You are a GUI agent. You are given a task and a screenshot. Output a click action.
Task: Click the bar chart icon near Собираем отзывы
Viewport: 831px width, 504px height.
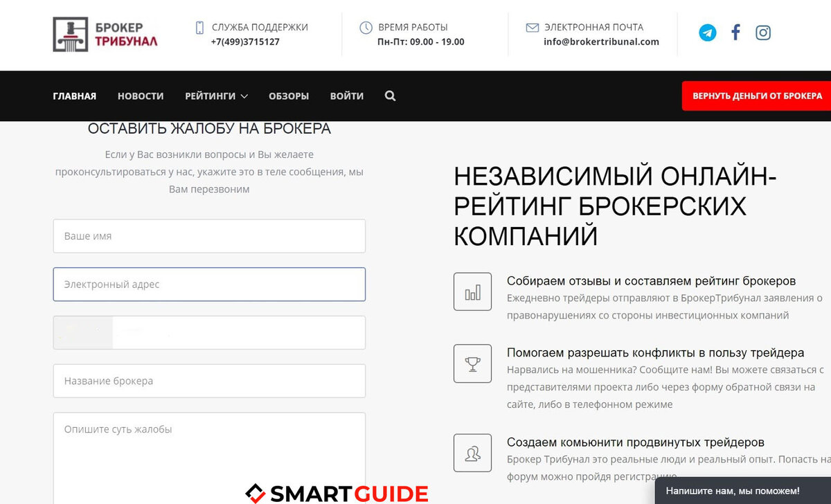(472, 291)
